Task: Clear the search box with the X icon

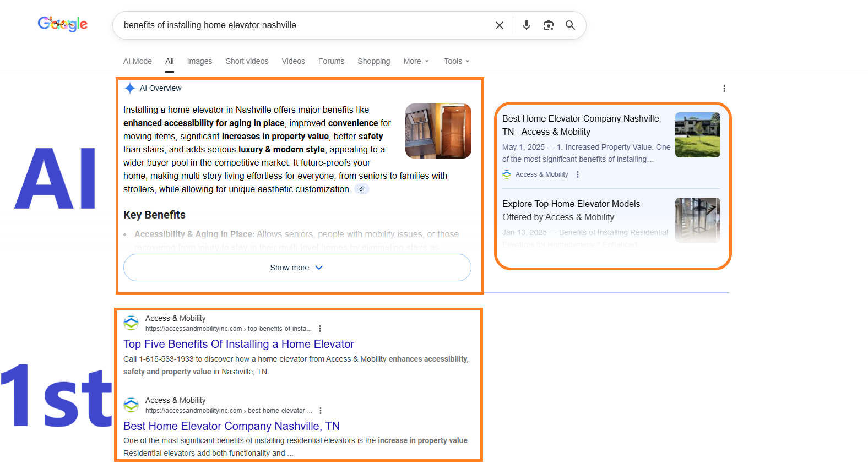Action: (500, 25)
